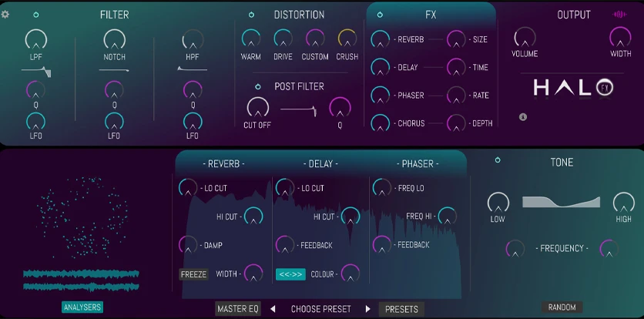This screenshot has width=644, height=319.
Task: Click the chorus DEPTH knob
Action: (x=456, y=124)
